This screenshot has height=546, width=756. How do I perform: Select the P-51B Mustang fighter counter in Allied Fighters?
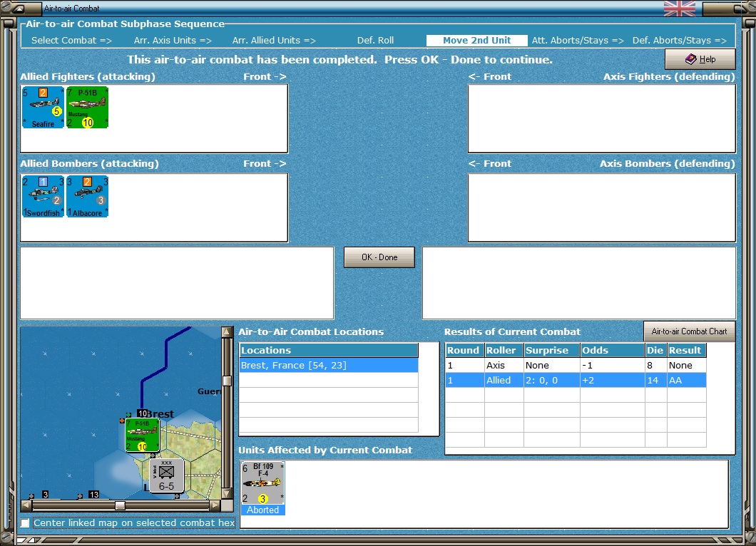(x=87, y=107)
